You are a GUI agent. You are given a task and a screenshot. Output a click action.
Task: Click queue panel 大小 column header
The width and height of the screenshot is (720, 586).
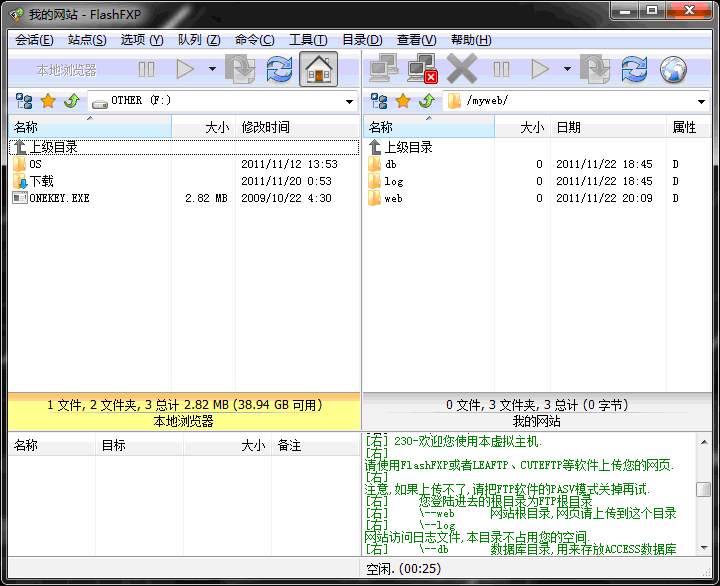click(x=227, y=445)
